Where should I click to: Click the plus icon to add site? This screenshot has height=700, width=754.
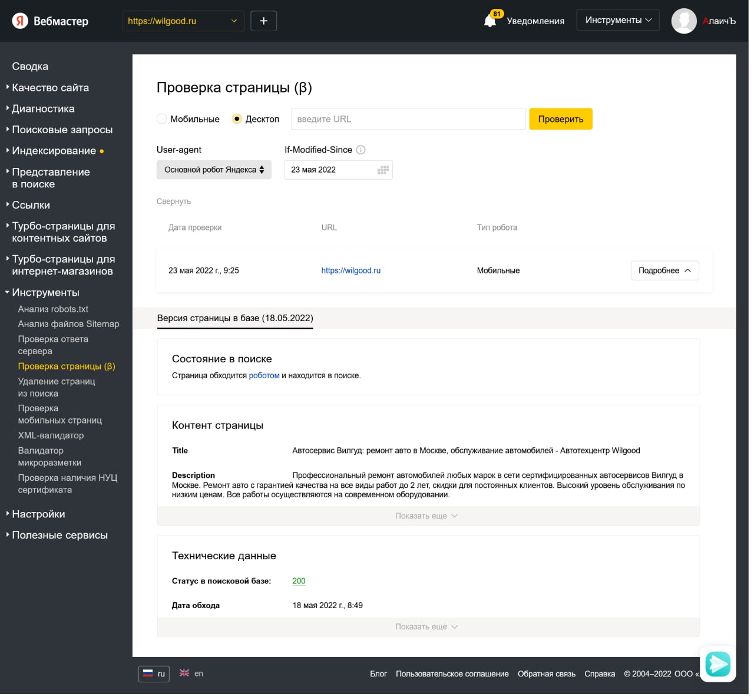(263, 21)
